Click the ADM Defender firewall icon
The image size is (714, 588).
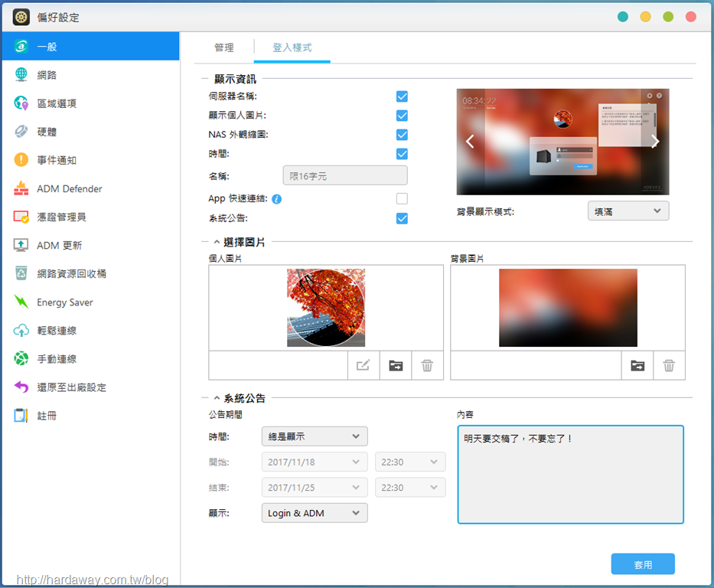click(x=21, y=188)
